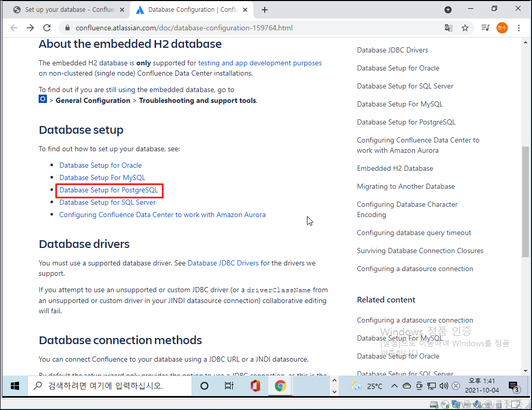Open sidebar Embedded H2 Database
Viewport: 532px width, 410px height.
tap(395, 168)
